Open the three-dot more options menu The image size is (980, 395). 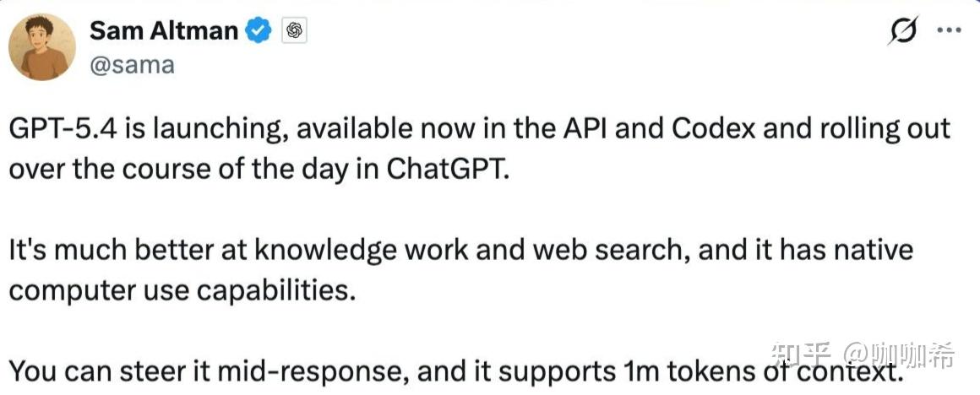(950, 31)
